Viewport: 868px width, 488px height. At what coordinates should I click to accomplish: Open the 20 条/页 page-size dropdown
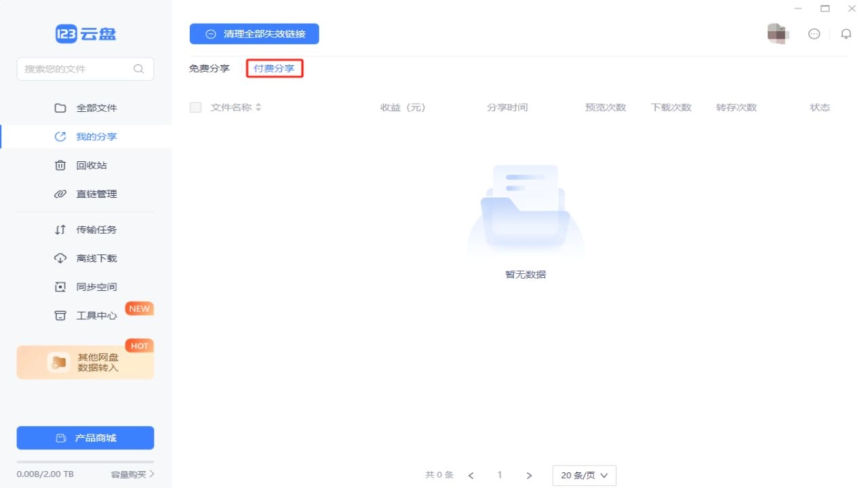(583, 475)
